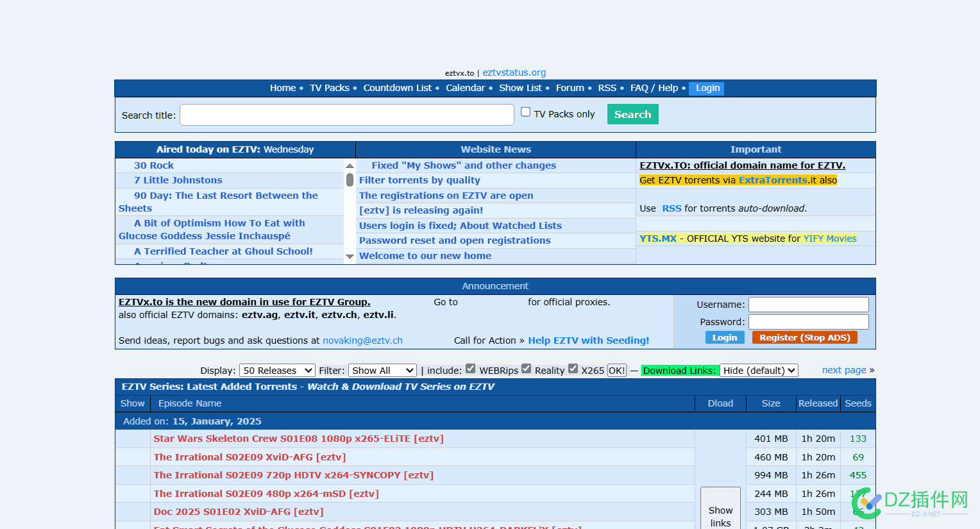980x529 pixels.
Task: Click the green Search button
Action: [632, 114]
